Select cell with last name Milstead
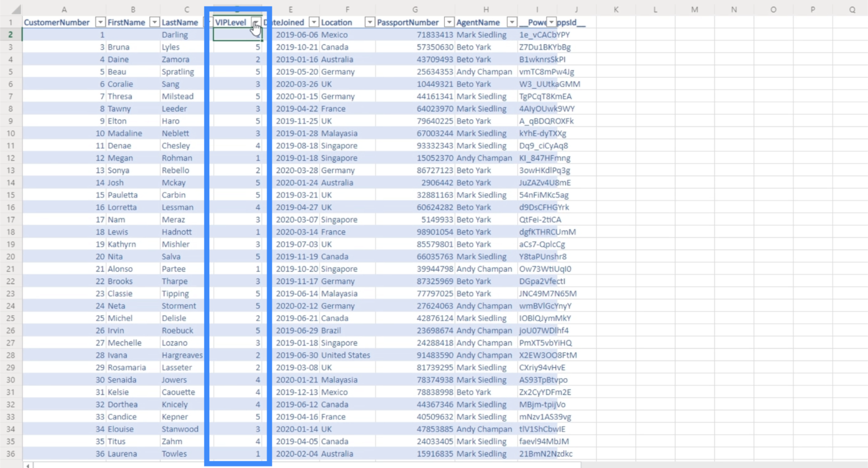This screenshot has width=868, height=468. coord(186,97)
